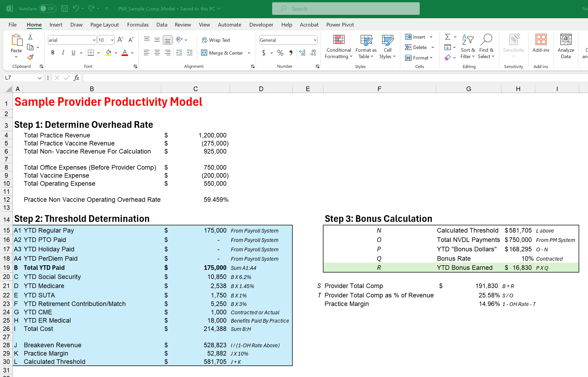Click the Increase Decimal icon
This screenshot has width=588, height=377.
tap(302, 53)
